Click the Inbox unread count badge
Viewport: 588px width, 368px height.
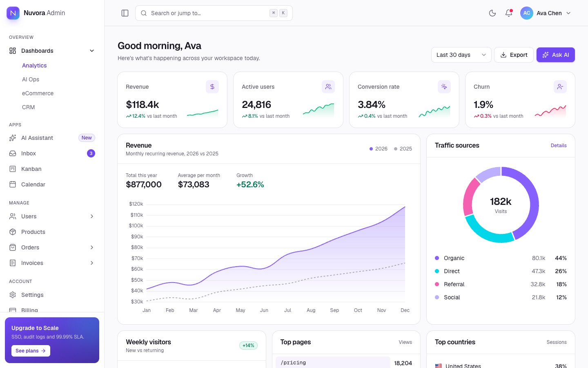click(x=91, y=153)
